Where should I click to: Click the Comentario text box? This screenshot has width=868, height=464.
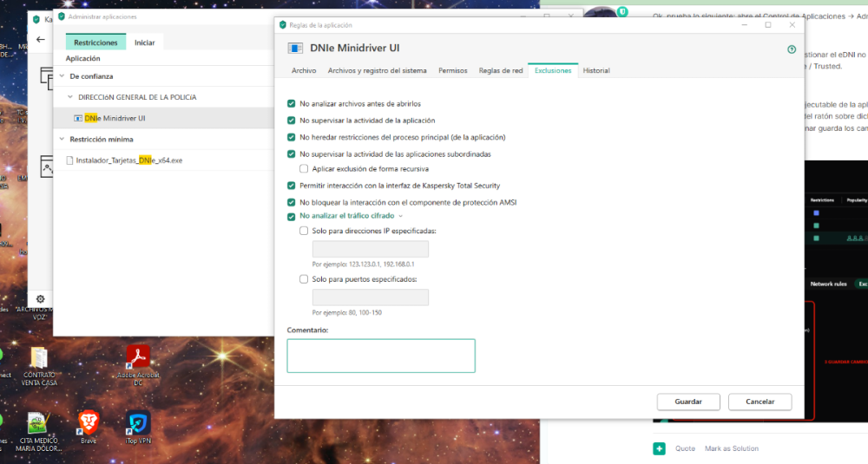pos(381,356)
